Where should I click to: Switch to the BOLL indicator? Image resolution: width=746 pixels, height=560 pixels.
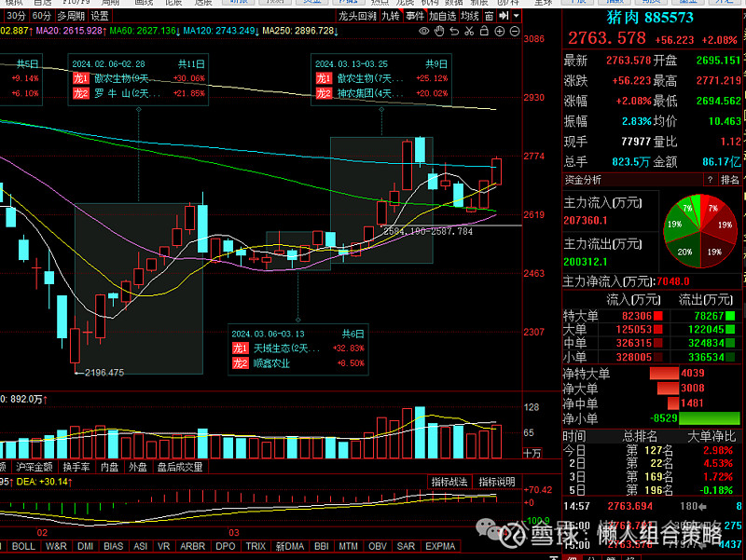pos(23,546)
